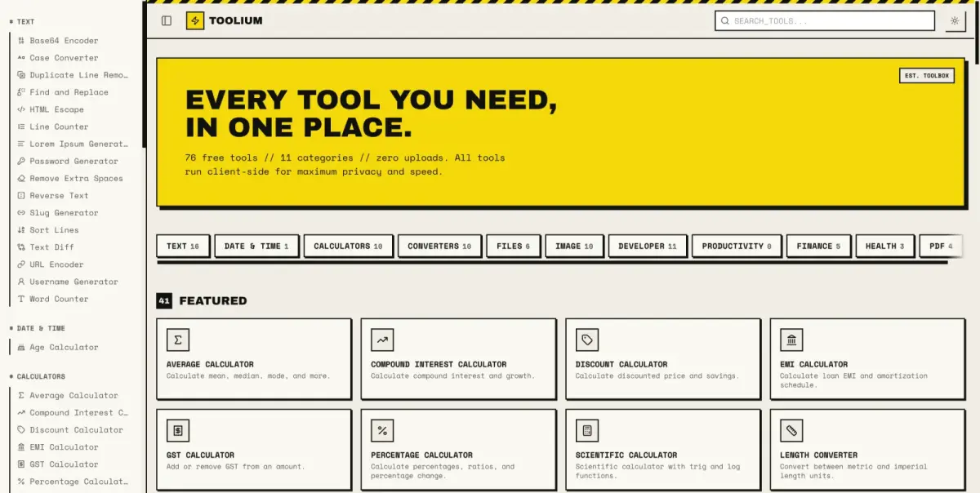Open the AVERAGE CALCULATOR card title
This screenshot has height=493, width=980.
point(210,364)
